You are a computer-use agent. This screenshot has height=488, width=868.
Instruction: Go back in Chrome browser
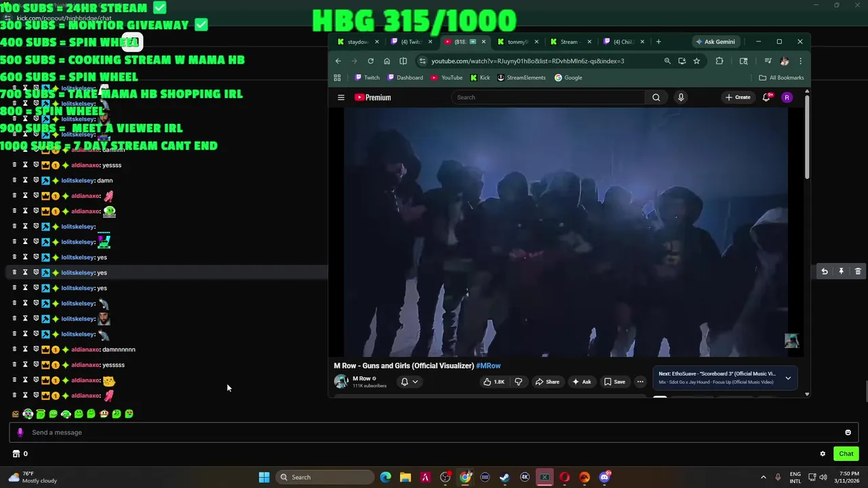click(x=338, y=61)
